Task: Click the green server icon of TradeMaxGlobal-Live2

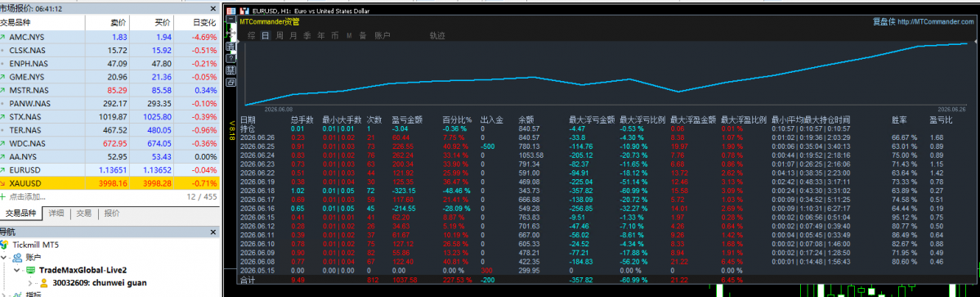Action: pos(31,269)
